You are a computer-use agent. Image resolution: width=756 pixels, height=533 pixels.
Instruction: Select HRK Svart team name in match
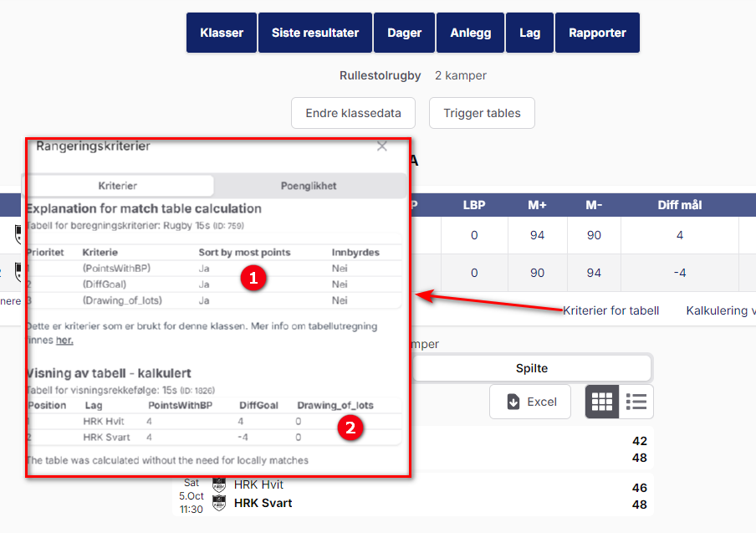(x=263, y=503)
